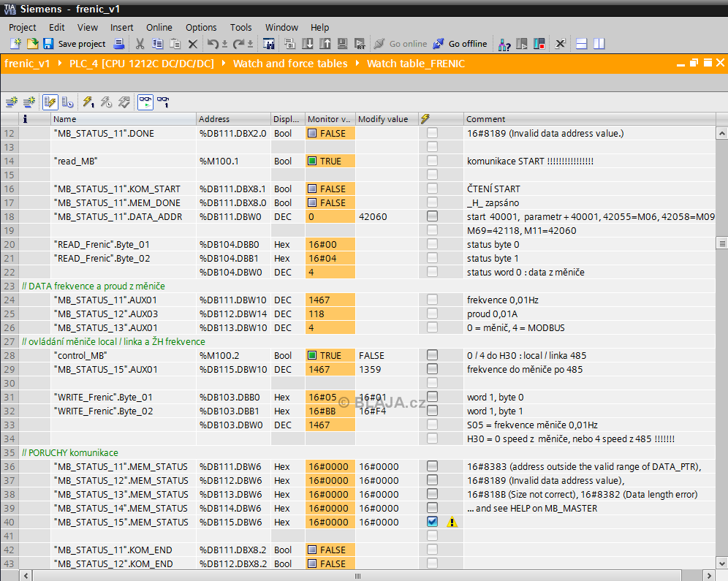Click Watch and force tables breadcrumb
Screen dimensions: 728x581
(290, 64)
